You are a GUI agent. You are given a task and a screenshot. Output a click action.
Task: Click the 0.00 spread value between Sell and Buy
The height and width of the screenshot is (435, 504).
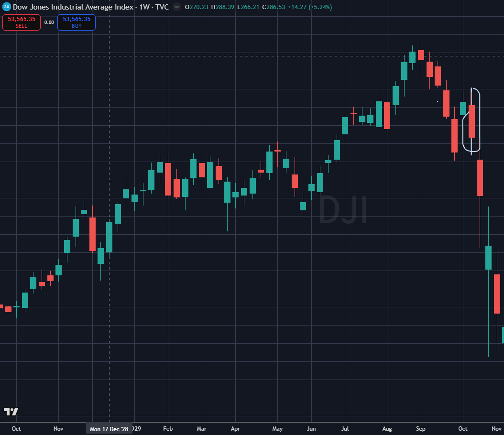(49, 22)
